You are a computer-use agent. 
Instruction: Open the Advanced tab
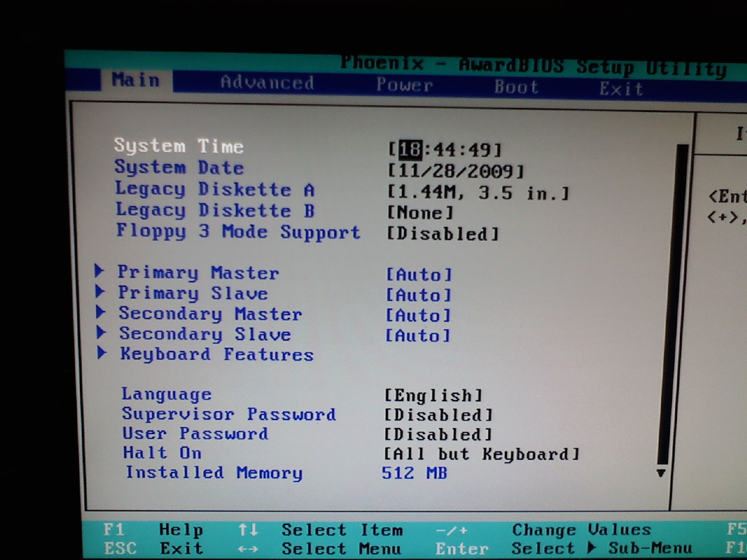click(x=267, y=83)
